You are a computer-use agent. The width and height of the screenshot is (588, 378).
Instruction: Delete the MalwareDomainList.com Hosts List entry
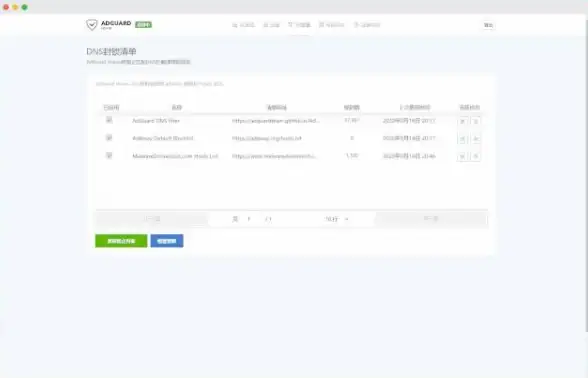476,156
